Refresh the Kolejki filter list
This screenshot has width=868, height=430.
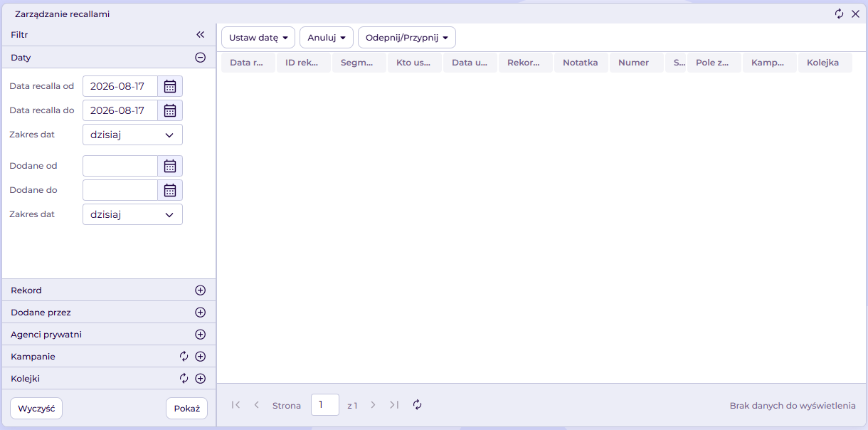pos(184,378)
